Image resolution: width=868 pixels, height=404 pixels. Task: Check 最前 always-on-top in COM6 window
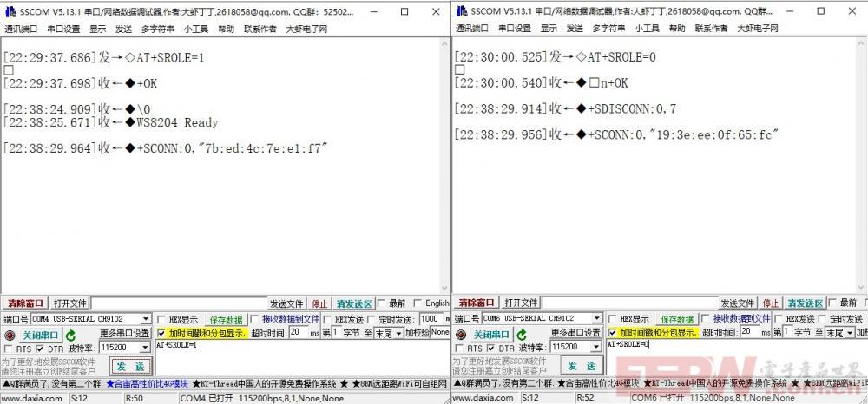(833, 303)
